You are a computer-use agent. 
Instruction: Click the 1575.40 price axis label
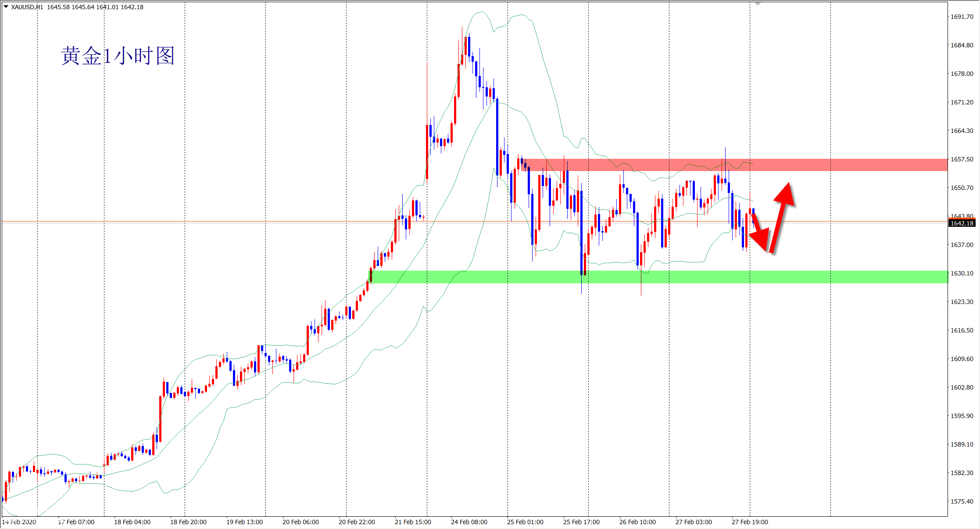pos(962,501)
